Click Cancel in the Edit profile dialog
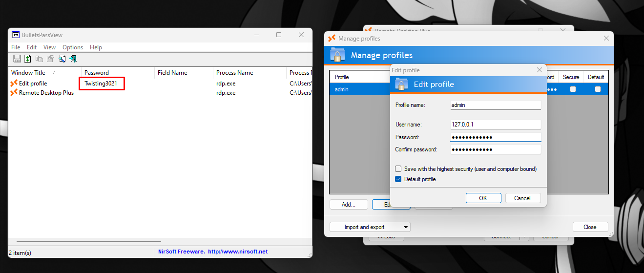This screenshot has width=644, height=273. pyautogui.click(x=522, y=198)
